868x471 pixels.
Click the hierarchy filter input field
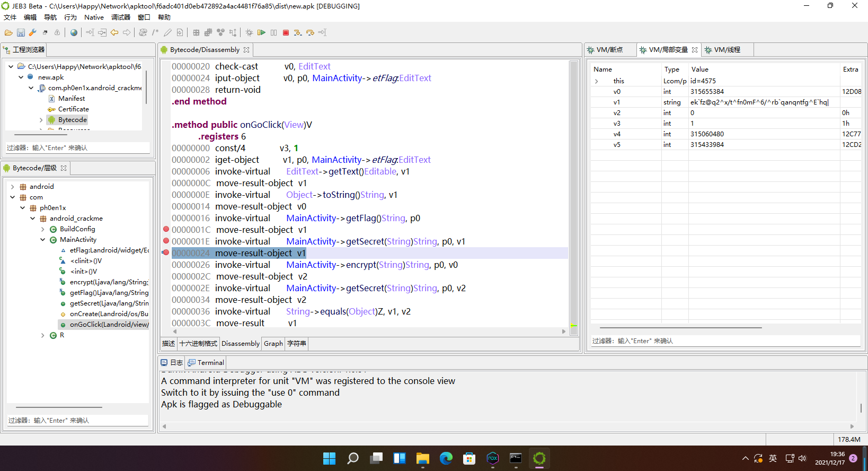tap(77, 420)
